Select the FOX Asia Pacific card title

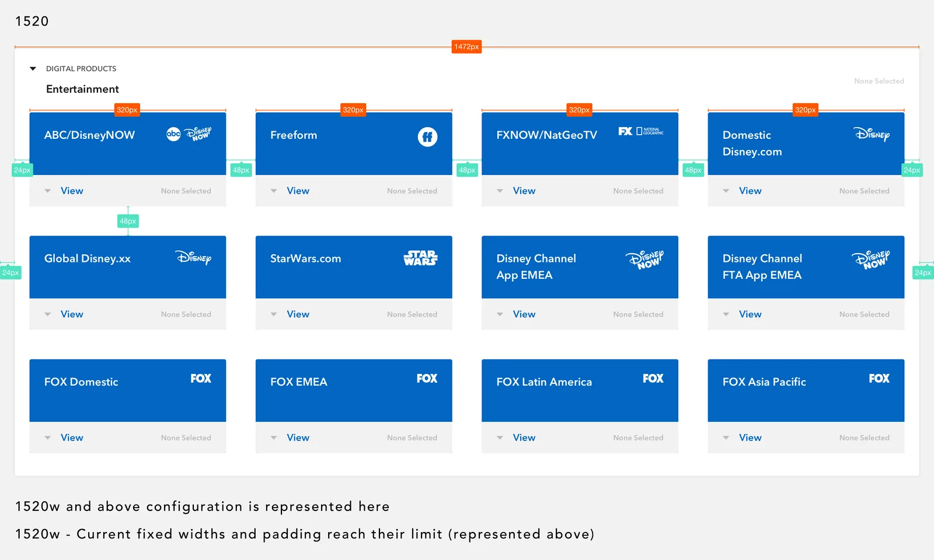pos(764,382)
